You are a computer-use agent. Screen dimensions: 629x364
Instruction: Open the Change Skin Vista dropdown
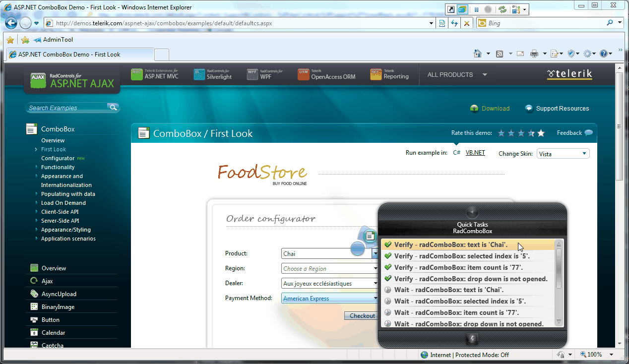pos(563,154)
